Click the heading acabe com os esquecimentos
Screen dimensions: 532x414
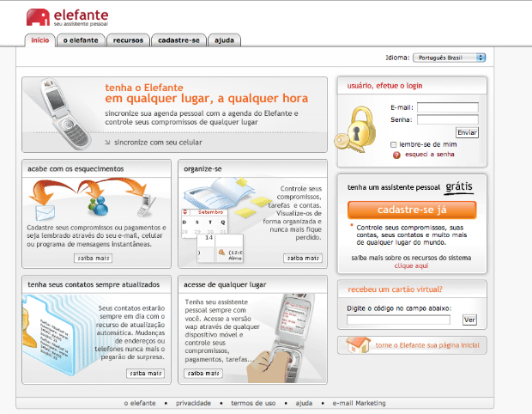(x=76, y=169)
